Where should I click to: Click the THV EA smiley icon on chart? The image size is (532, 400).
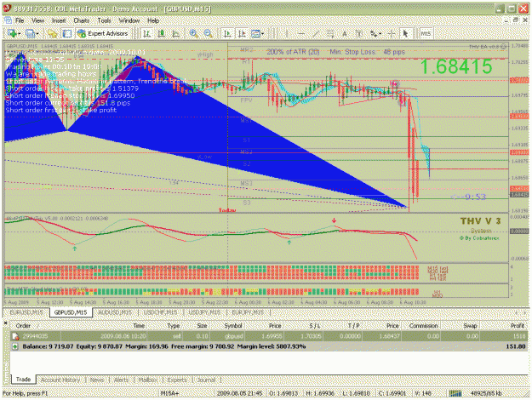click(504, 47)
